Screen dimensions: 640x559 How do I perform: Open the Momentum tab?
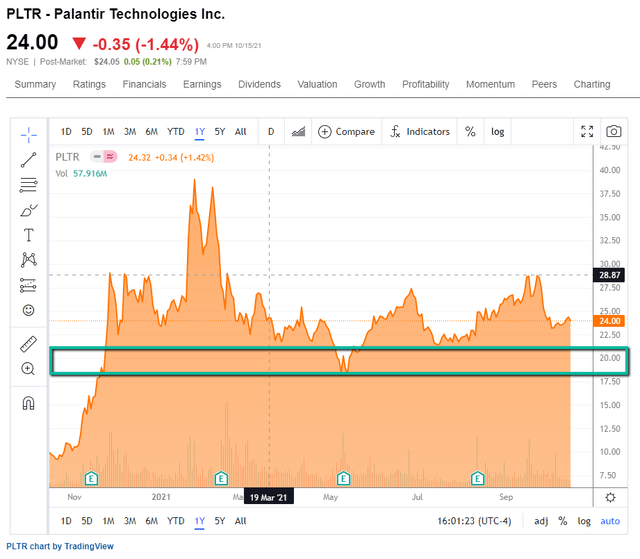tap(491, 84)
